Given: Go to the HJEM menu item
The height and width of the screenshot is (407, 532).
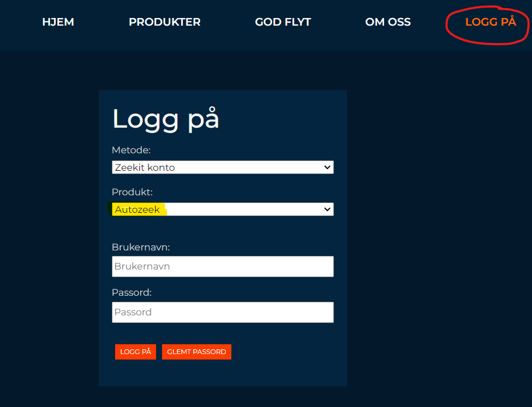Looking at the screenshot, I should [x=58, y=22].
